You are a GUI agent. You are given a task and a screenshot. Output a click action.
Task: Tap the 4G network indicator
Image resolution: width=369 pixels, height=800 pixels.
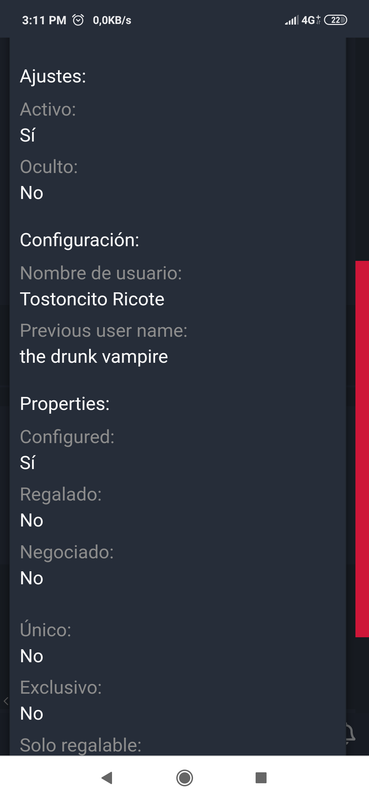click(310, 20)
